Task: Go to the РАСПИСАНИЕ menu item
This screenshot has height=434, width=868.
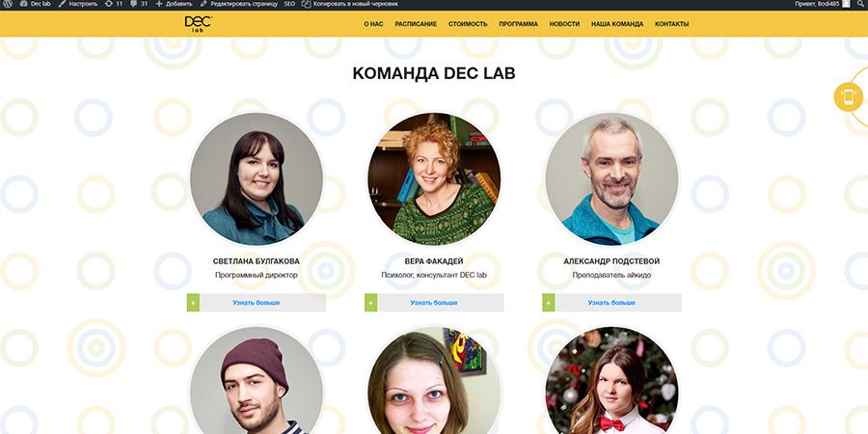Action: pos(416,24)
